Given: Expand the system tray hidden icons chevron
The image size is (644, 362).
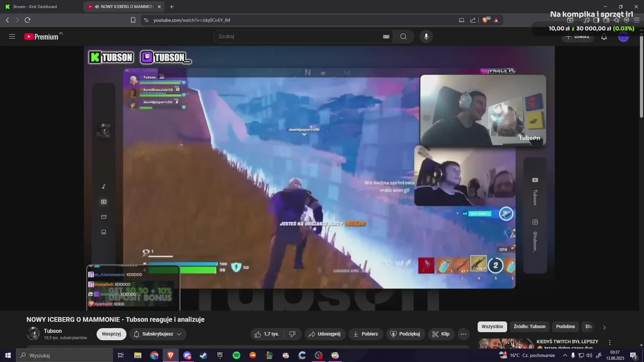Looking at the screenshot, I should [565, 355].
